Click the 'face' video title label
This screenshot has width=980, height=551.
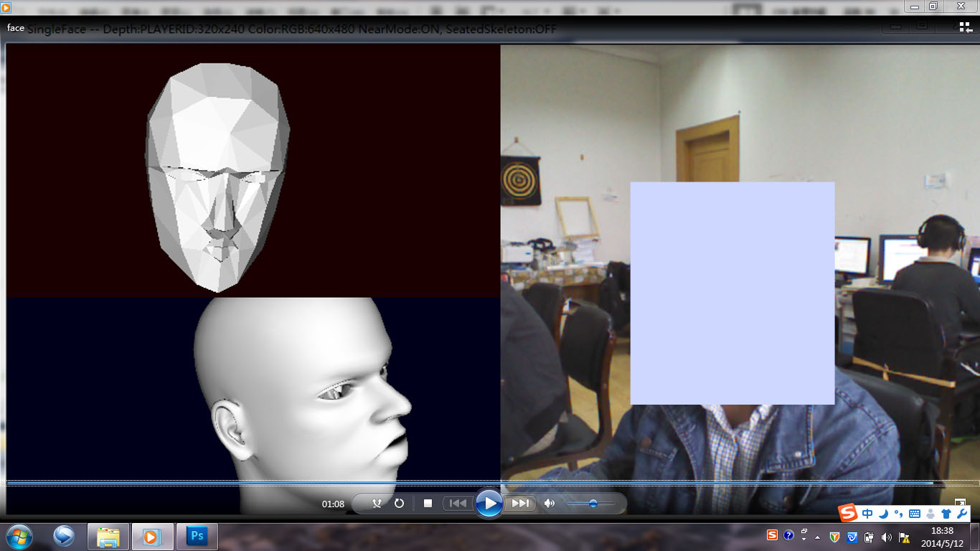16,28
